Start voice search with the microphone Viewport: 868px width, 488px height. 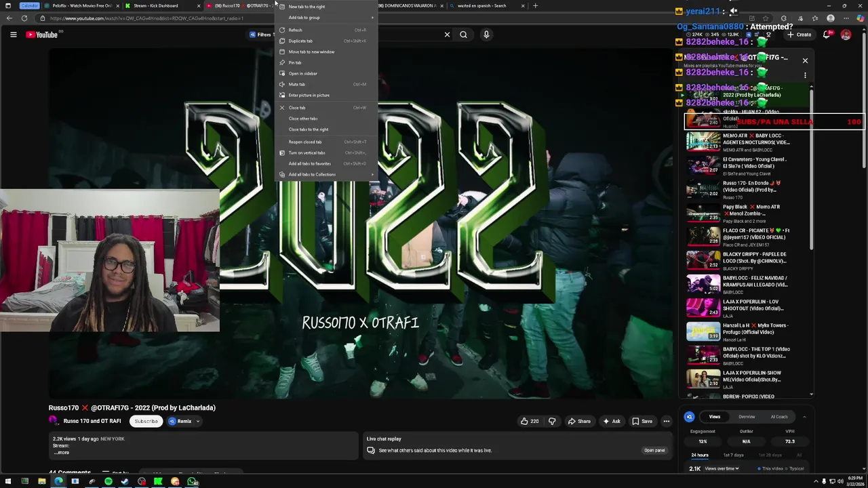486,35
